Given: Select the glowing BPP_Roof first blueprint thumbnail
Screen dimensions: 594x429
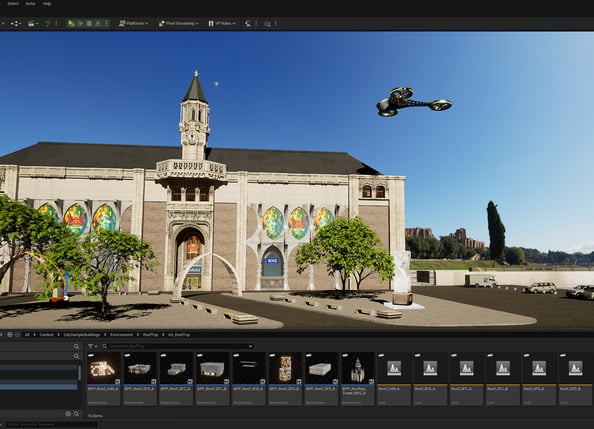Looking at the screenshot, I should coord(103,379).
